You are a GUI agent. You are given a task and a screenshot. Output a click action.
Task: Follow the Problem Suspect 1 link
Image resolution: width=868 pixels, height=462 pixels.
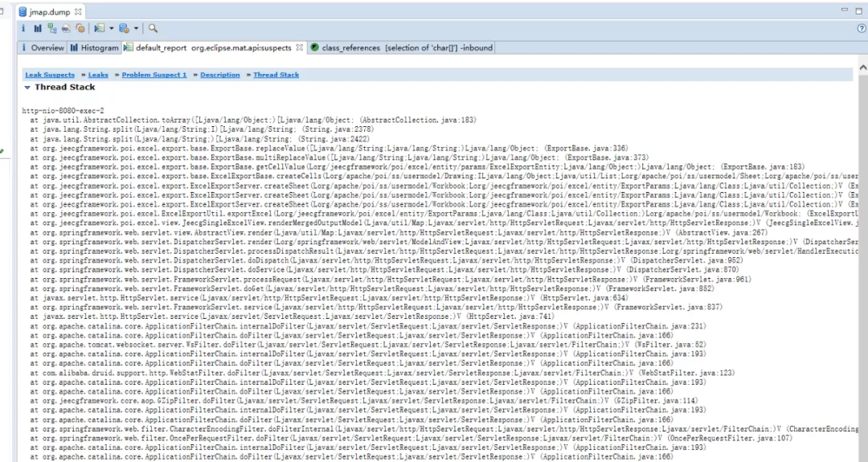point(154,75)
